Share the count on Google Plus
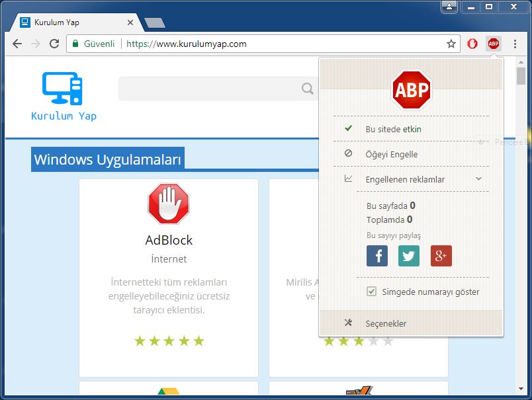Screen dimensions: 532x400 point(441,256)
